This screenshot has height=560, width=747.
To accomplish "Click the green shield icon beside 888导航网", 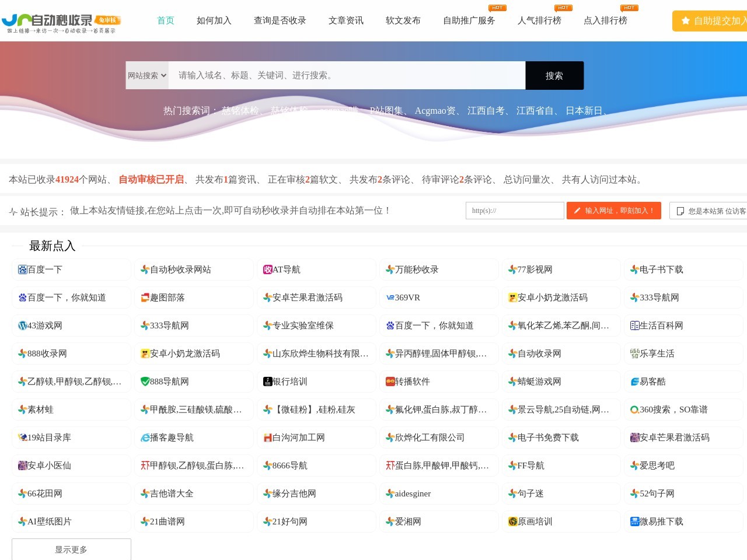I will coord(145,381).
